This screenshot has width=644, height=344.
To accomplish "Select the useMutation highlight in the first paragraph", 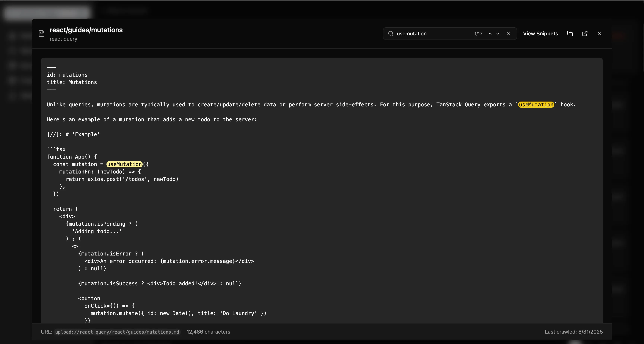I will [536, 105].
